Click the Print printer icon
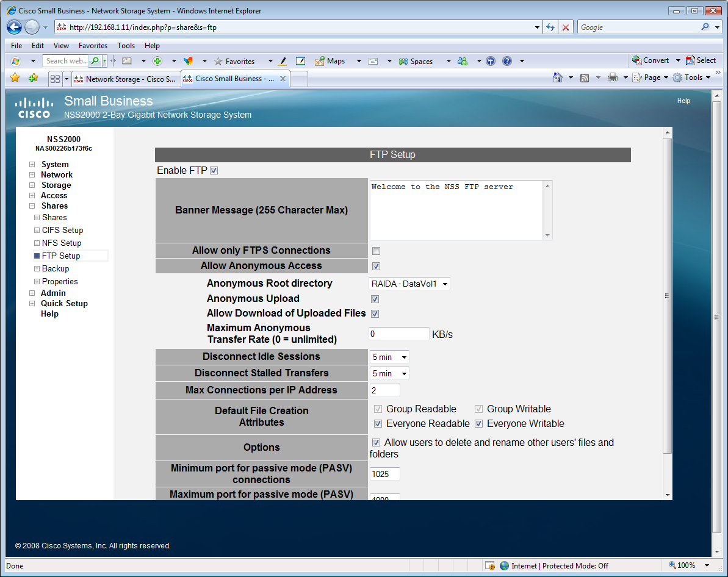The height and width of the screenshot is (577, 728). point(613,77)
